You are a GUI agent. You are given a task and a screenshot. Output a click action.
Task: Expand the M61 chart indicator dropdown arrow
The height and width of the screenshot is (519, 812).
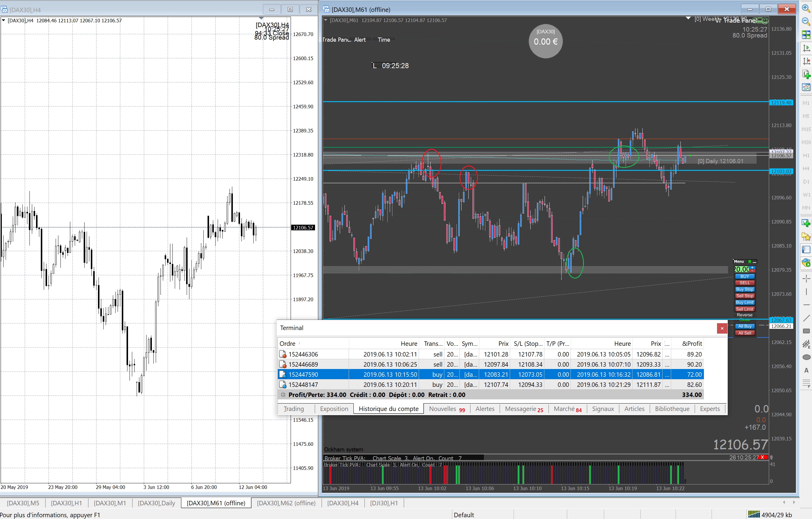325,20
